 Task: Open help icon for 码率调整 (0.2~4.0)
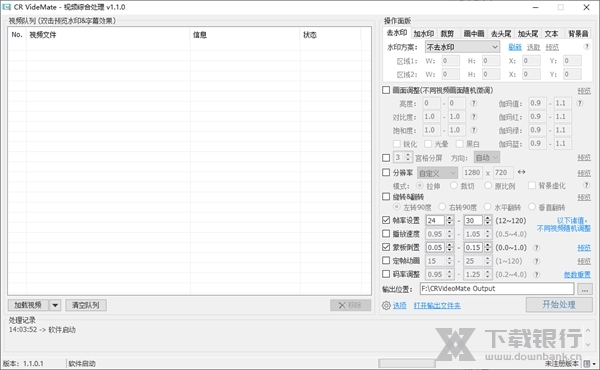(x=536, y=274)
